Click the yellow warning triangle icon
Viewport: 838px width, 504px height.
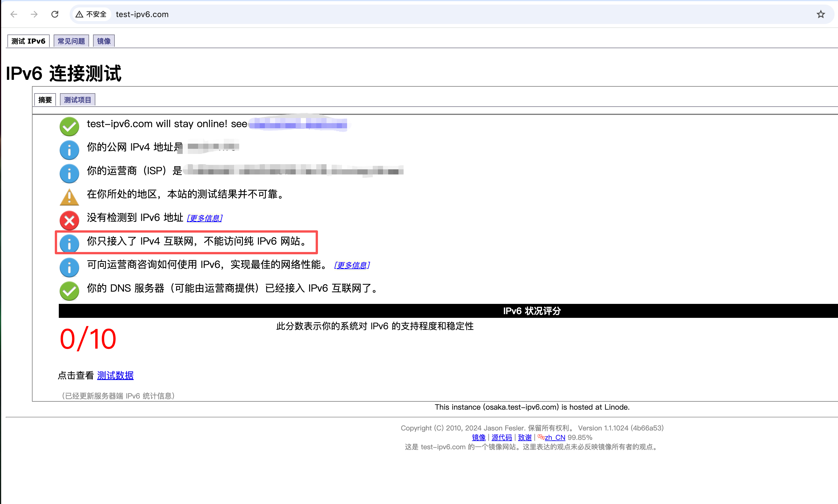[x=69, y=197]
